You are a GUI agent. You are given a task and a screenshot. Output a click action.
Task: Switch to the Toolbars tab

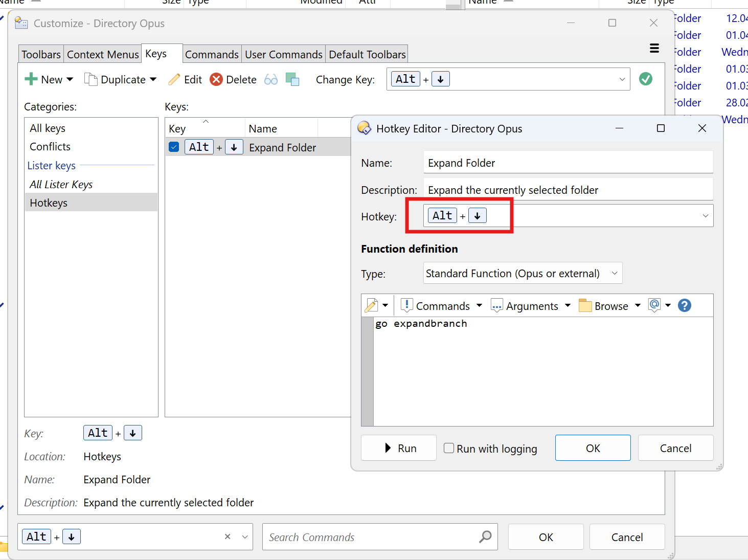click(x=41, y=54)
